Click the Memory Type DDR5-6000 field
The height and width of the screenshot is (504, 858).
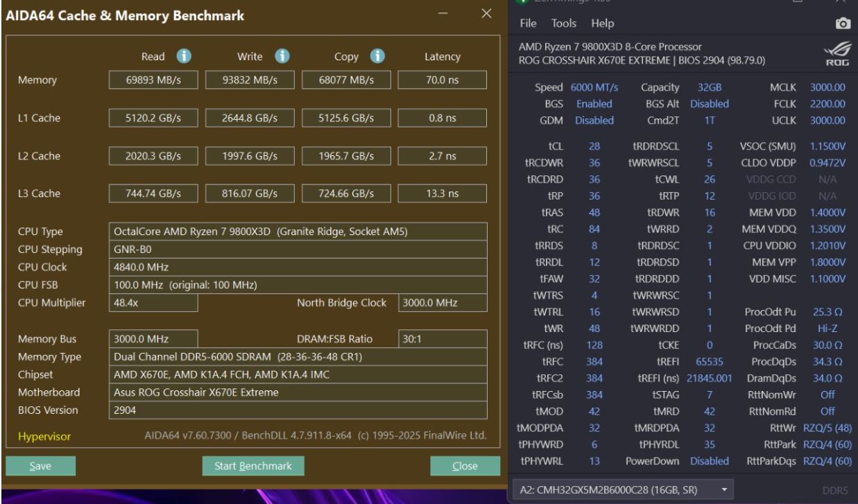point(298,357)
